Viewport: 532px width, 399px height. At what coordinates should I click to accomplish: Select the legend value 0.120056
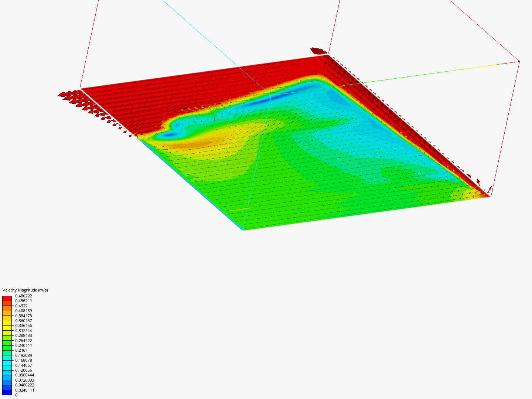[24, 370]
